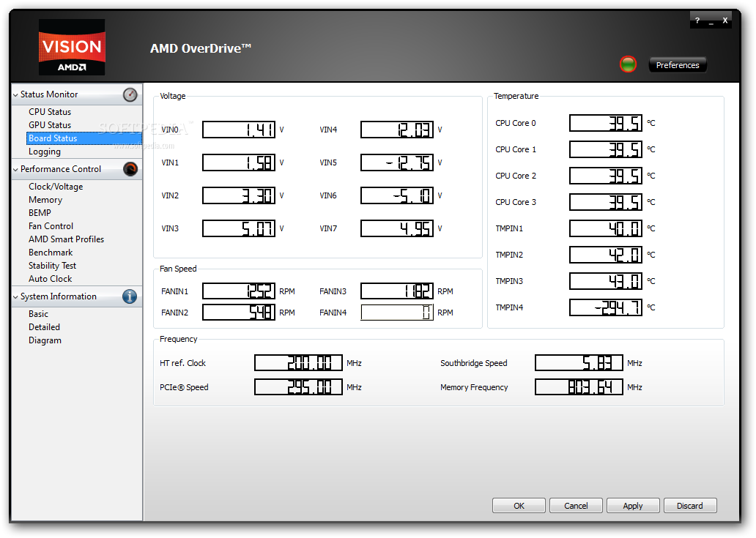Click the Apply button

click(633, 506)
